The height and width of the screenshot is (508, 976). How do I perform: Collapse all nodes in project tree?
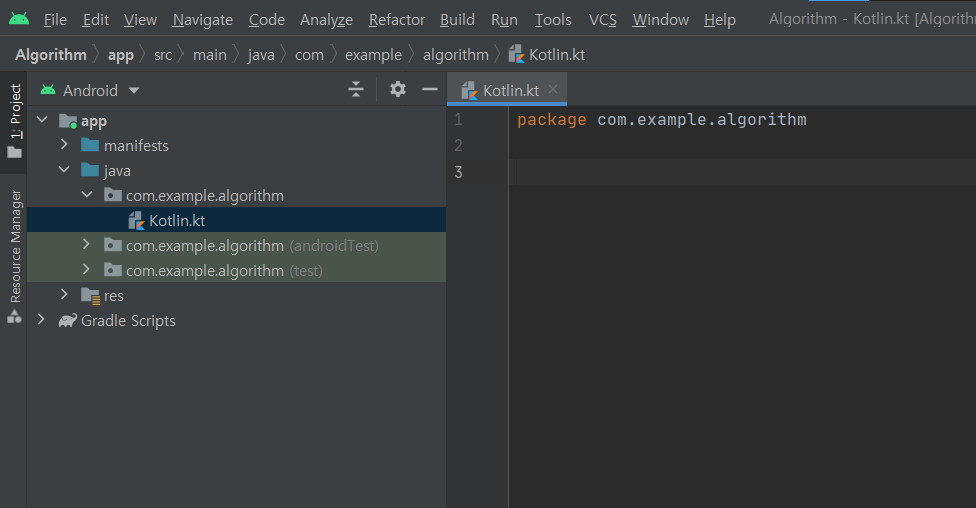(x=356, y=90)
